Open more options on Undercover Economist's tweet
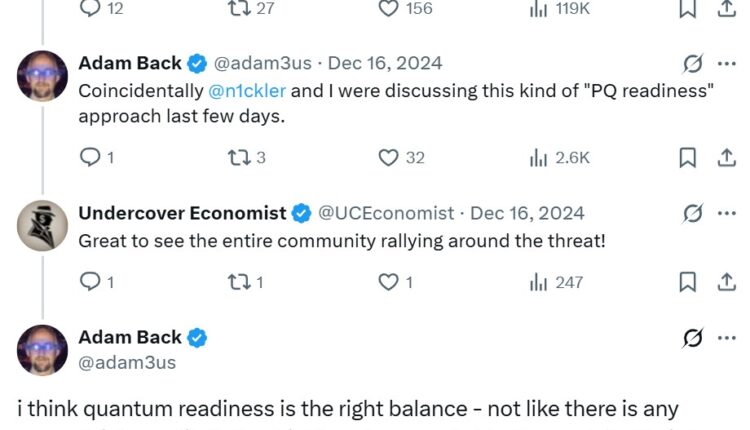This screenshot has width=750, height=430. click(x=727, y=213)
